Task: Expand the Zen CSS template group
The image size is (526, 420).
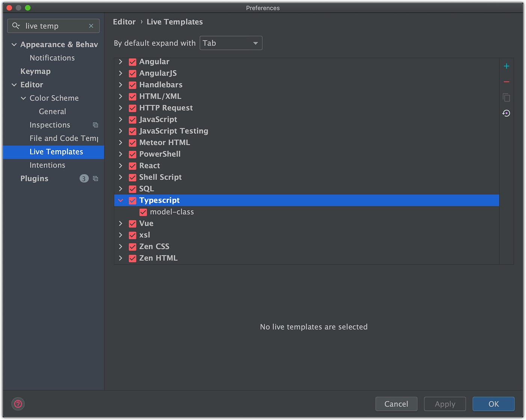Action: (x=121, y=247)
